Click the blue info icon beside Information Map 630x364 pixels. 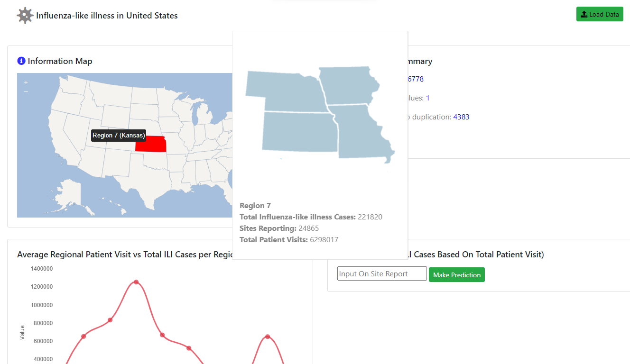pos(21,61)
